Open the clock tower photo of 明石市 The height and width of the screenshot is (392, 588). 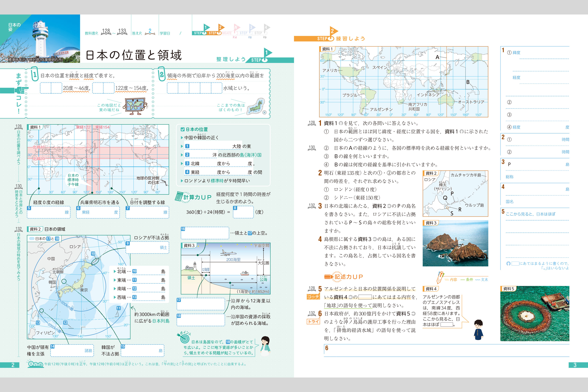point(40,38)
